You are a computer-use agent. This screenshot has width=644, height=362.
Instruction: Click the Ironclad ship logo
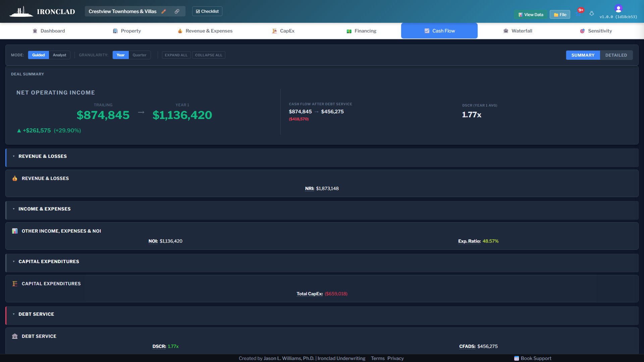tap(21, 11)
